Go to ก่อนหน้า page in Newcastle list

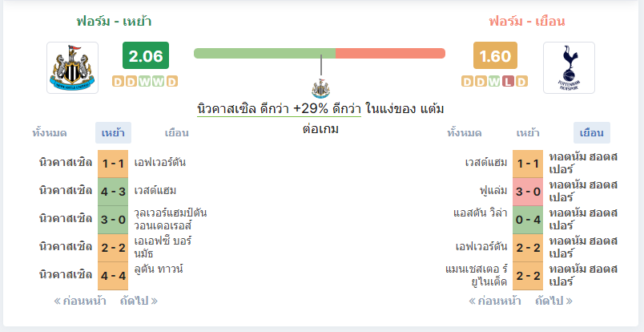[x=80, y=302]
